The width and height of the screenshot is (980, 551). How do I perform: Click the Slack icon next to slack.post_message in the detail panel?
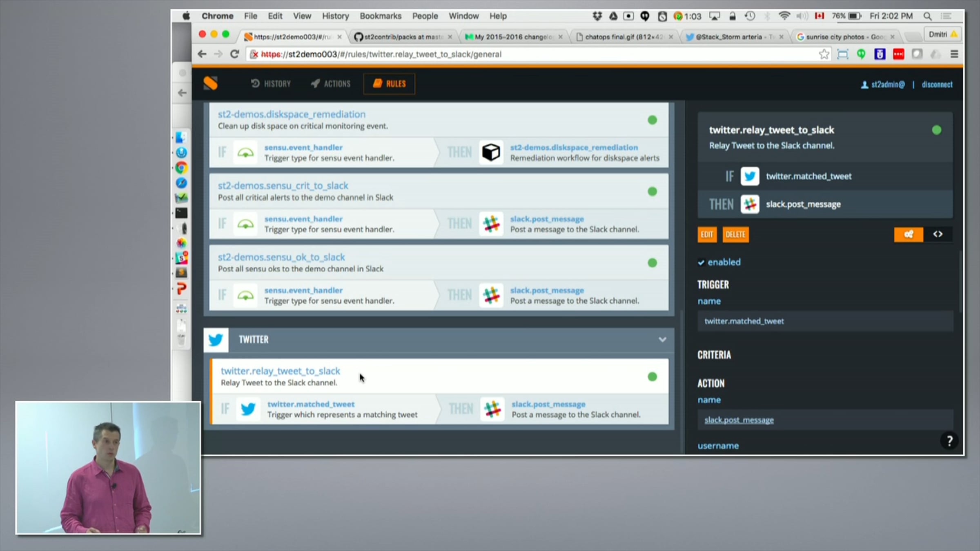point(750,204)
